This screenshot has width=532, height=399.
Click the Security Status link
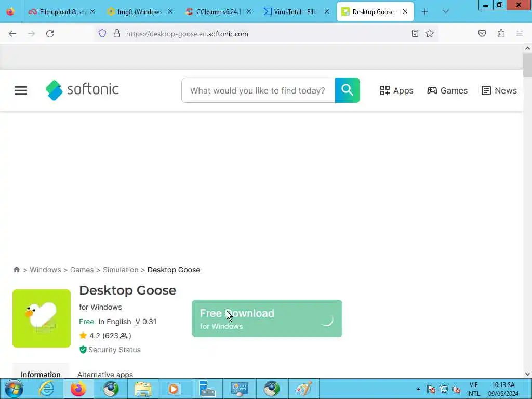coord(114,350)
